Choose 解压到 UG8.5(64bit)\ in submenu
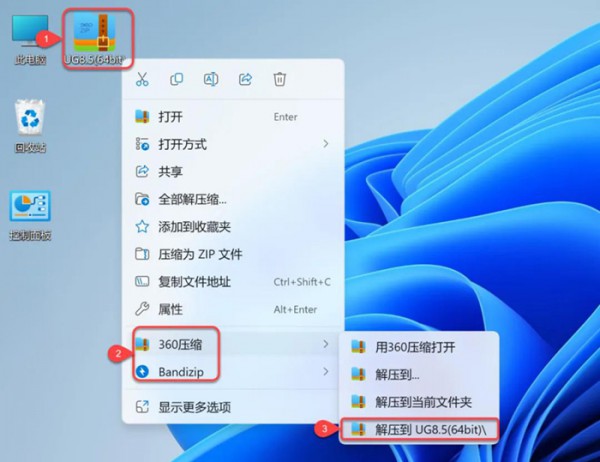Image resolution: width=600 pixels, height=462 pixels. click(419, 429)
